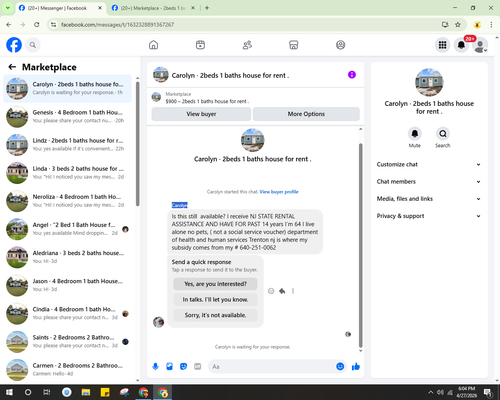Bookmark this page with the star icon
500x400 pixels.
[x=458, y=24]
